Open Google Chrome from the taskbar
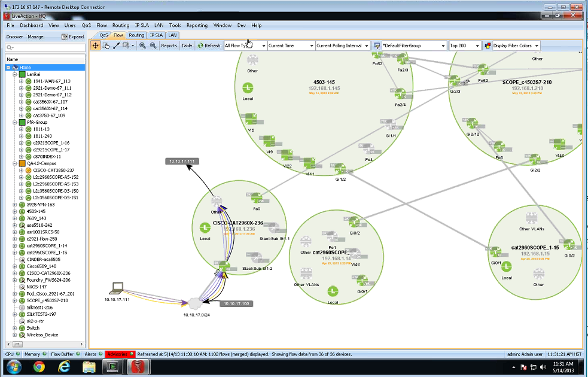This screenshot has width=588, height=377. [x=39, y=367]
